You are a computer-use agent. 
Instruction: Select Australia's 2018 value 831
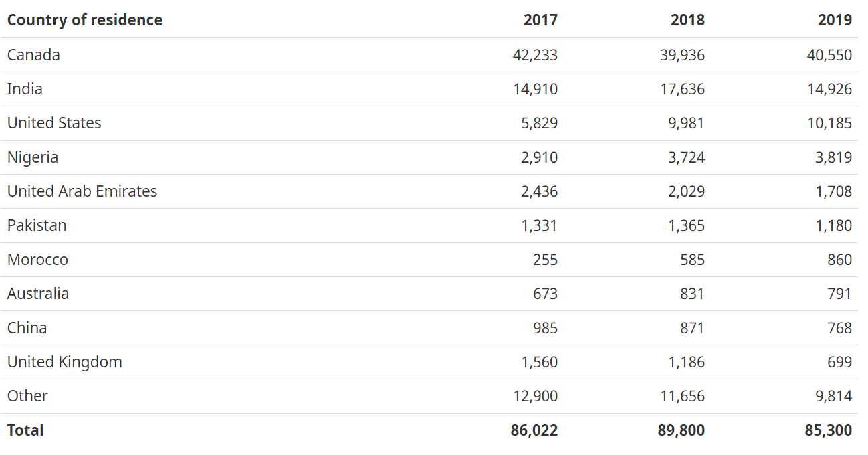(x=692, y=294)
